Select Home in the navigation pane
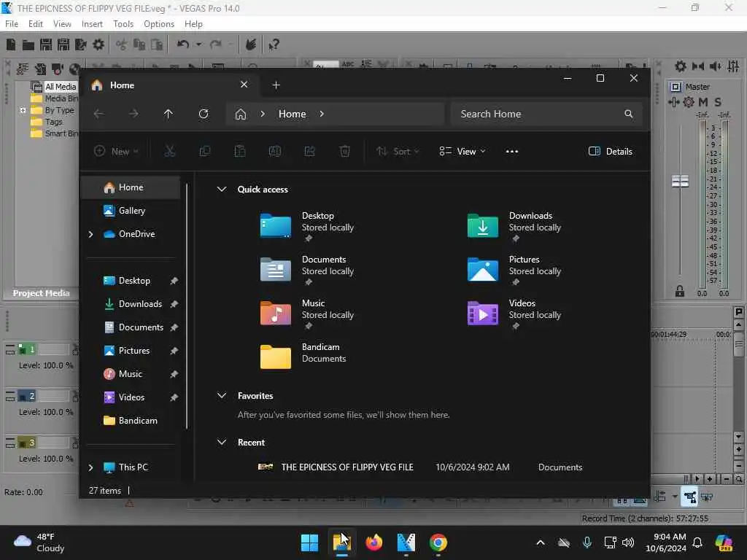 click(131, 187)
